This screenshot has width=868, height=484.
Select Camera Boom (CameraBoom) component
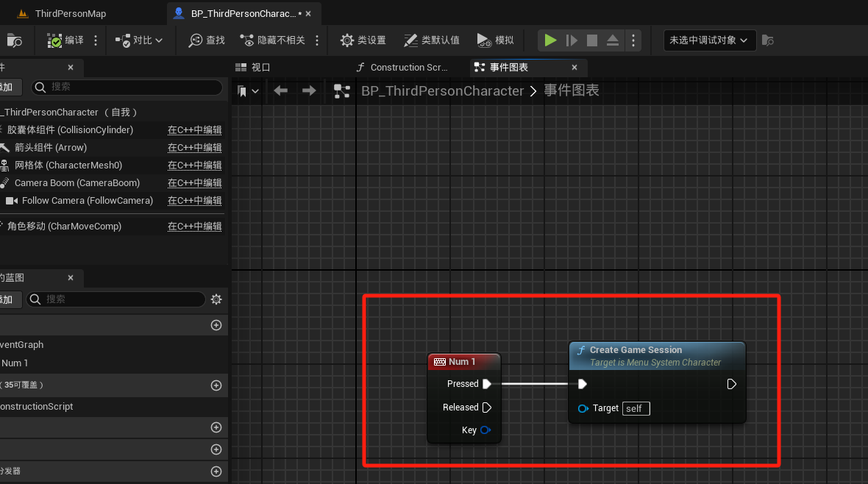pyautogui.click(x=77, y=183)
